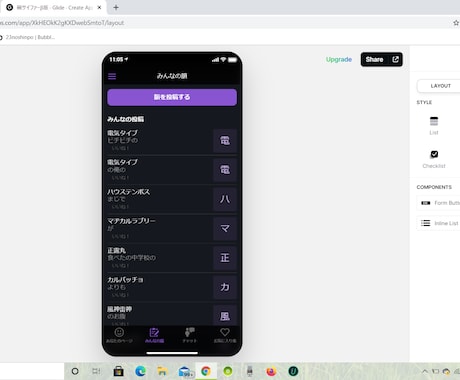The height and width of the screenshot is (380, 460).
Task: Launch Microsoft Edge from the taskbar
Action: (x=140, y=371)
